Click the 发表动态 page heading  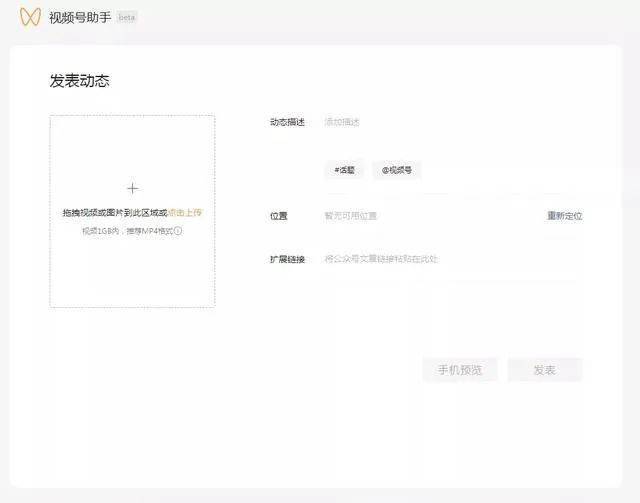[79, 81]
